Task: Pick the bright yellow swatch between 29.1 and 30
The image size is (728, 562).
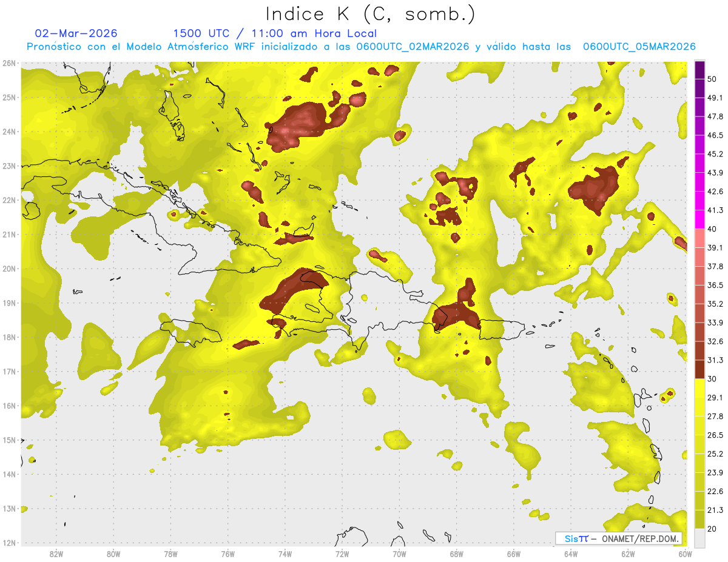Action: [699, 388]
